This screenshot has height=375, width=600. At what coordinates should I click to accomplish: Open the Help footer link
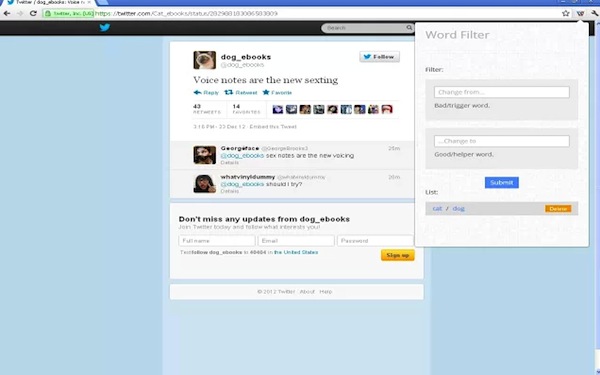pos(326,292)
